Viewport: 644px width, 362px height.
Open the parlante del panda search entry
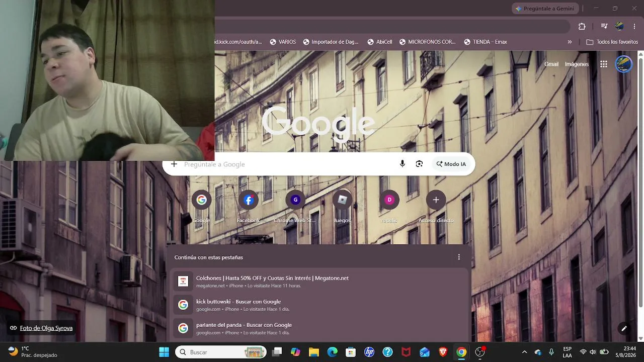(x=319, y=328)
